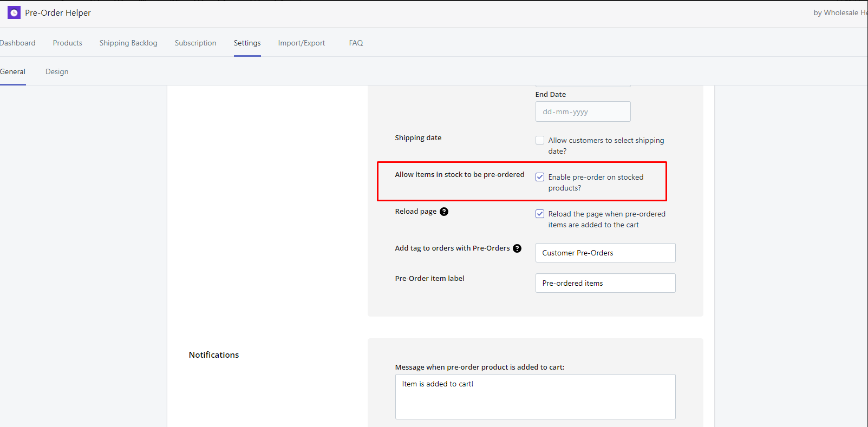Open the Import/Export tab

(x=302, y=43)
